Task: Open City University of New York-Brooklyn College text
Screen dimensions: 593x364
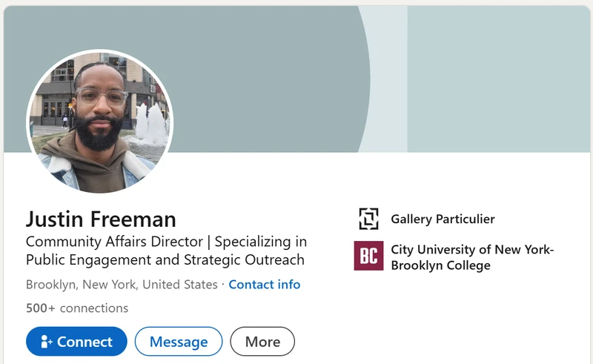Action: (471, 257)
